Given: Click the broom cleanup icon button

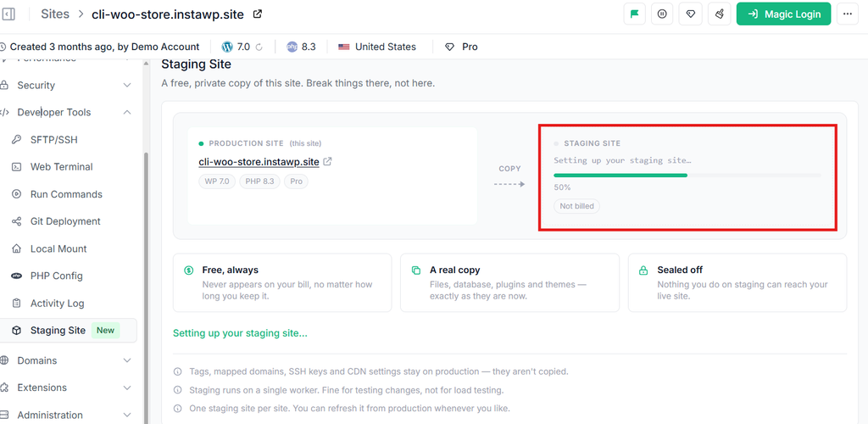Looking at the screenshot, I should pyautogui.click(x=719, y=14).
